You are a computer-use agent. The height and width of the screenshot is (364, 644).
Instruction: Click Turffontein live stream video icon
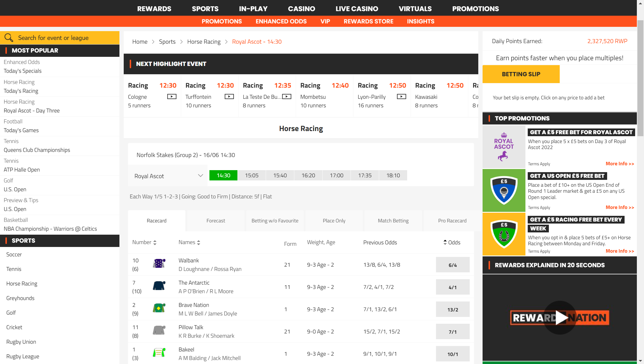click(229, 96)
